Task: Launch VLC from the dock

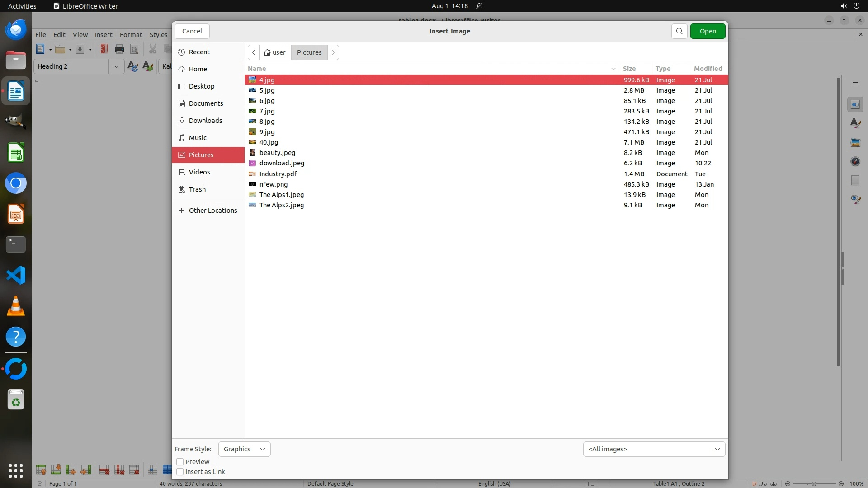Action: tap(16, 306)
